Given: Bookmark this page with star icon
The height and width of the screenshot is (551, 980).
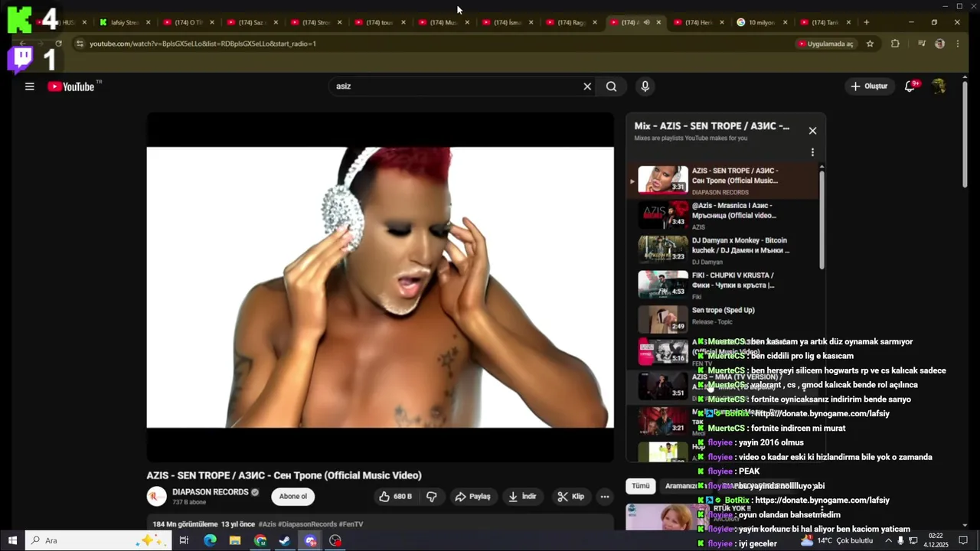Looking at the screenshot, I should coord(870,44).
